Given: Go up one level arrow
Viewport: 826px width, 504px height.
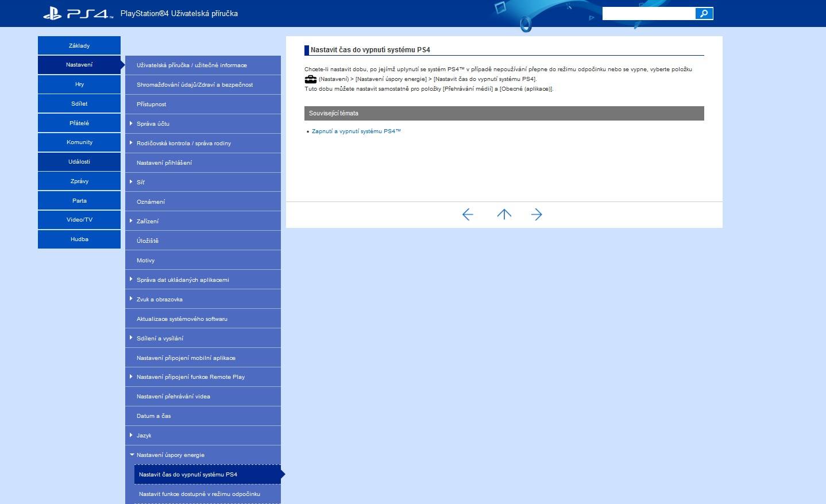Looking at the screenshot, I should [x=504, y=215].
